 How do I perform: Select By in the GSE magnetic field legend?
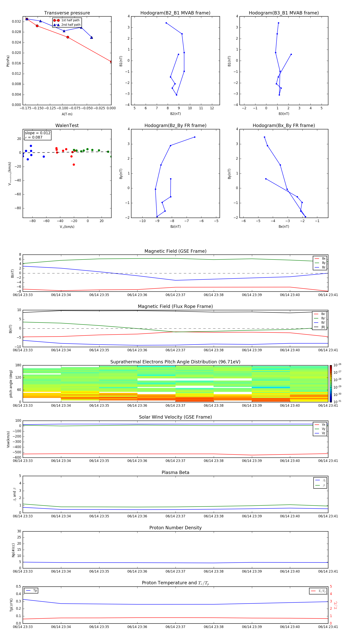point(320,263)
